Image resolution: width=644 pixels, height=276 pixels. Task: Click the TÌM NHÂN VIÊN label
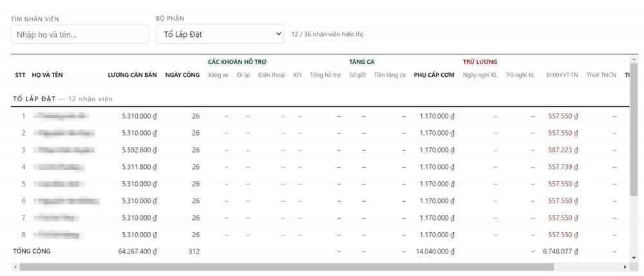click(x=35, y=19)
